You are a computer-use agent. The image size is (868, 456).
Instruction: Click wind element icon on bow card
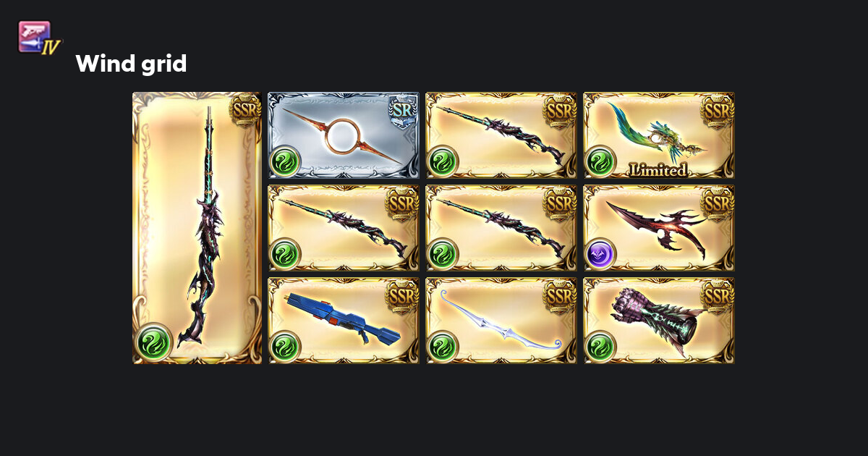tap(443, 346)
